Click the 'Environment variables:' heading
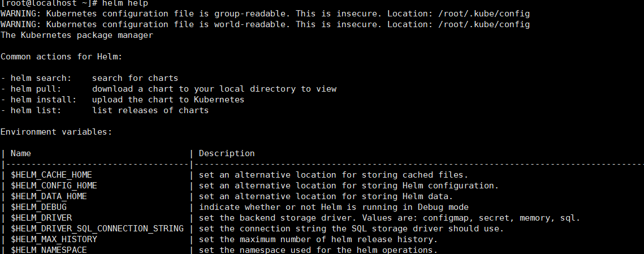The image size is (644, 254). (57, 132)
